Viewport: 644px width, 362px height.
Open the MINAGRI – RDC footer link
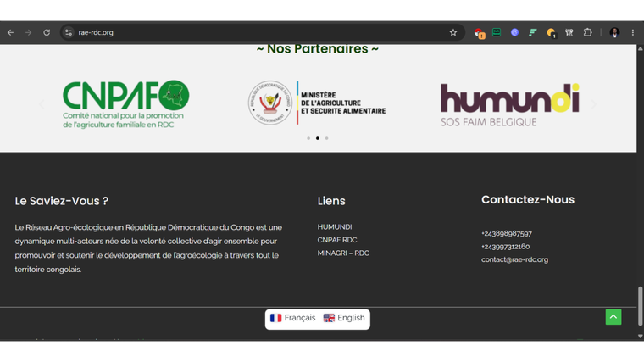343,253
